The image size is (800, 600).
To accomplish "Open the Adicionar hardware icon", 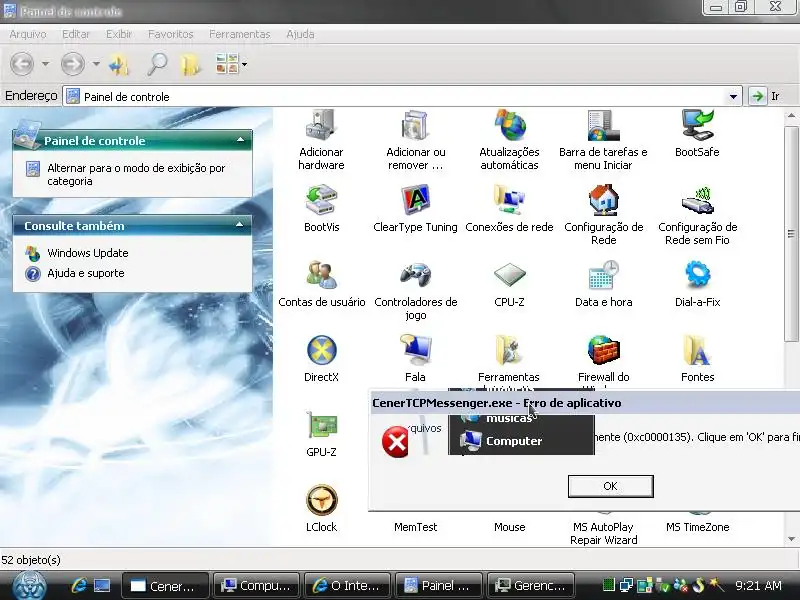I will click(321, 125).
